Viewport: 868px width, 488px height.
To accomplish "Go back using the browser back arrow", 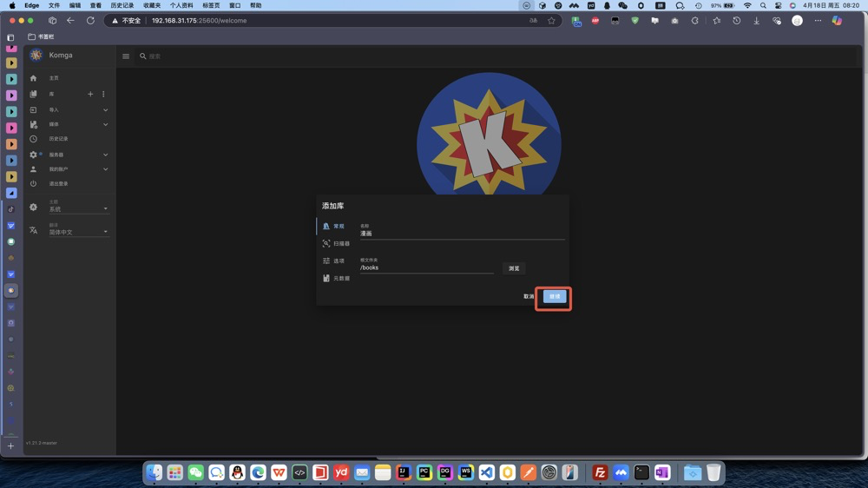I will click(x=70, y=21).
